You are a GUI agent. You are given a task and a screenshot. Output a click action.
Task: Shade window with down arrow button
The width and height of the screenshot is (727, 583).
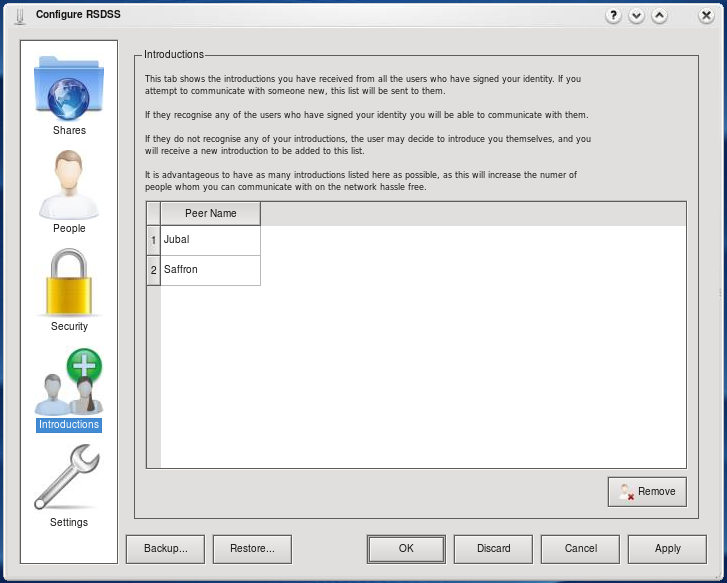(636, 15)
